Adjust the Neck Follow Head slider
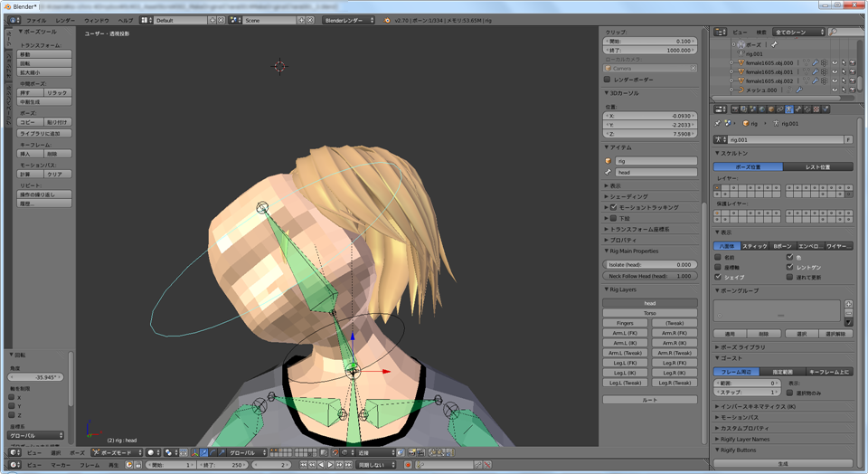 coord(650,276)
